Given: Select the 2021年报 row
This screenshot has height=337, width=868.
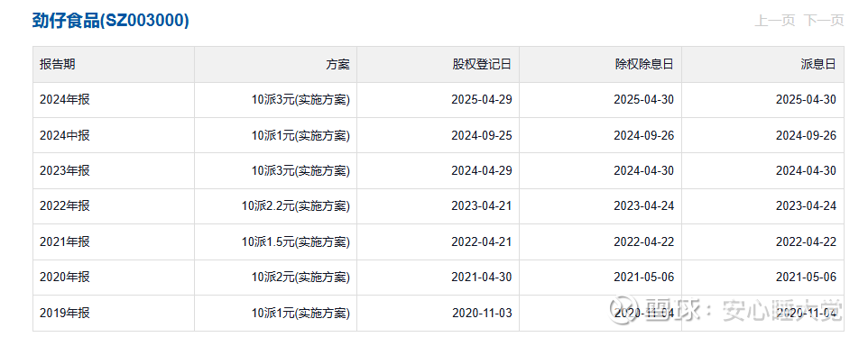Looking at the screenshot, I should [439, 242].
